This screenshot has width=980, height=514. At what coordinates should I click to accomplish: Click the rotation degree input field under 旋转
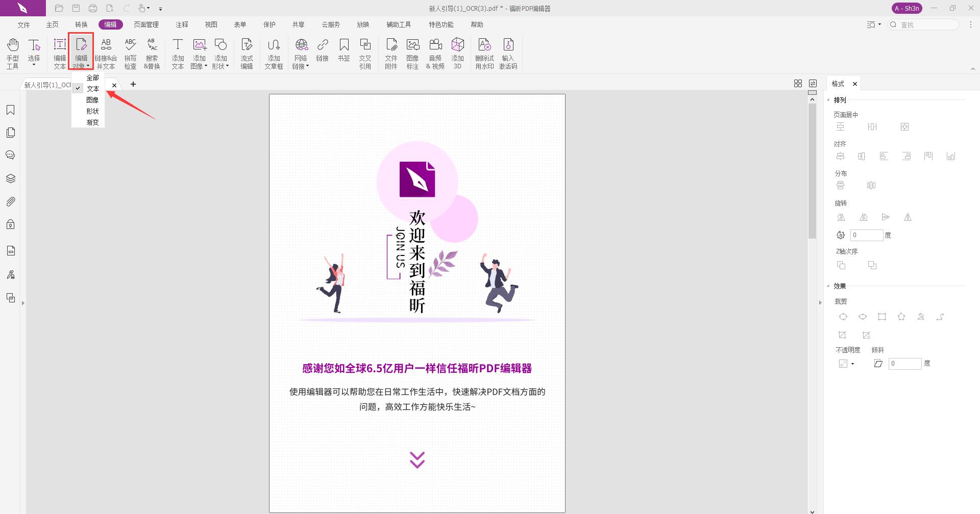(866, 235)
